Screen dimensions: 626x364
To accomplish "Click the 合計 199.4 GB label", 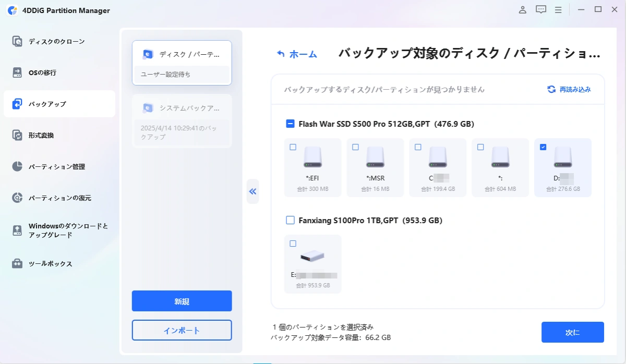I will [x=438, y=189].
